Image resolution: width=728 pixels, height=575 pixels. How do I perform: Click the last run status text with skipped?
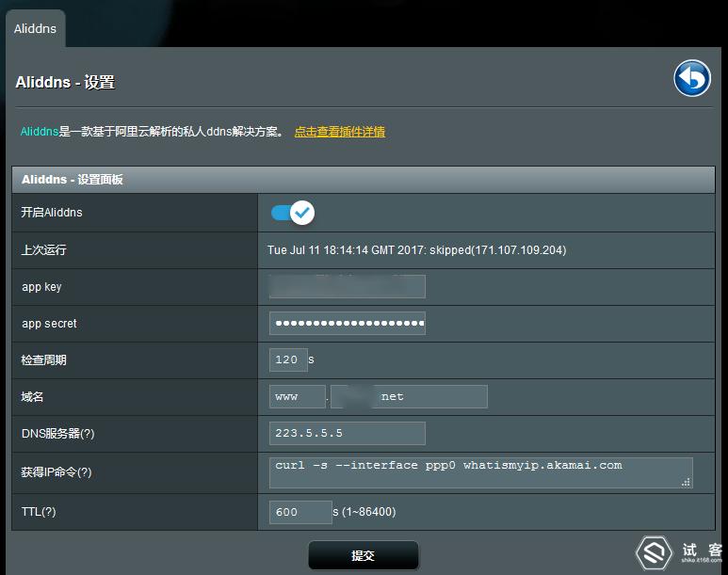(x=416, y=250)
